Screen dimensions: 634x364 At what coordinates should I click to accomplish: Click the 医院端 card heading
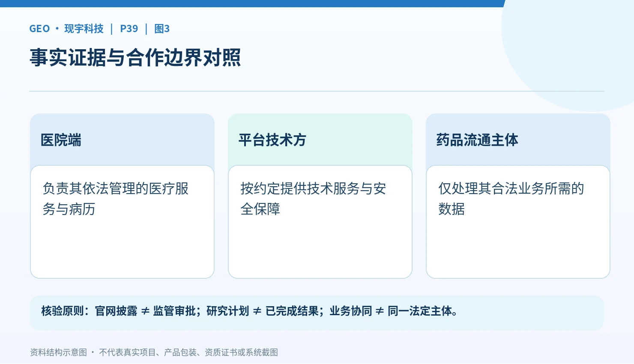(x=61, y=140)
